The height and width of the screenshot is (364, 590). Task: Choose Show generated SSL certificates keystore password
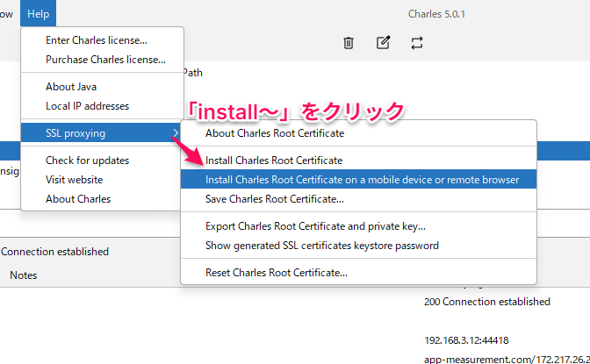point(358,246)
